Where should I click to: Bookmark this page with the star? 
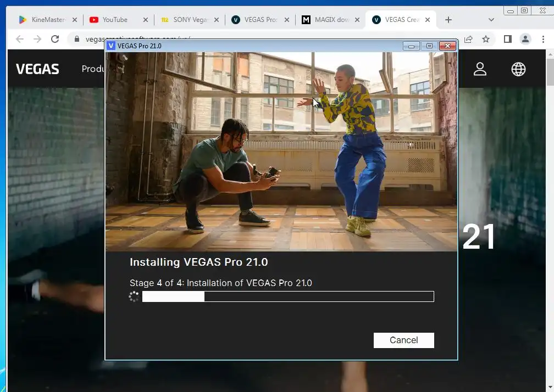[486, 39]
